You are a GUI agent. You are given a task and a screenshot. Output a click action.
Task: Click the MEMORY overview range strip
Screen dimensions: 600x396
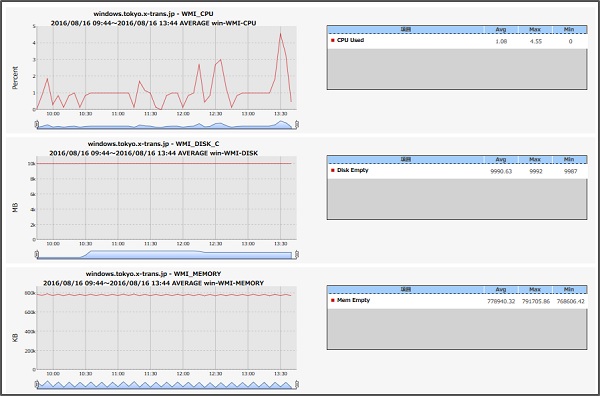coord(166,385)
